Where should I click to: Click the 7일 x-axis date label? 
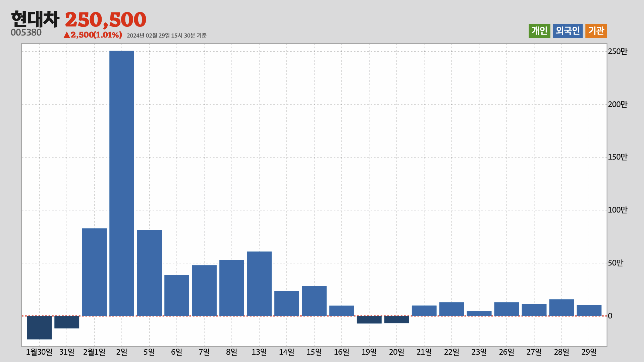204,352
